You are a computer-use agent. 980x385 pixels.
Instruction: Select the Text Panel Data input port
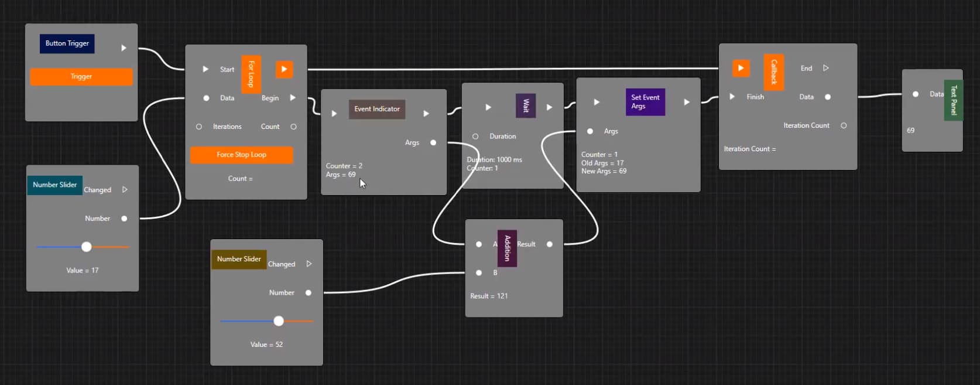(916, 94)
